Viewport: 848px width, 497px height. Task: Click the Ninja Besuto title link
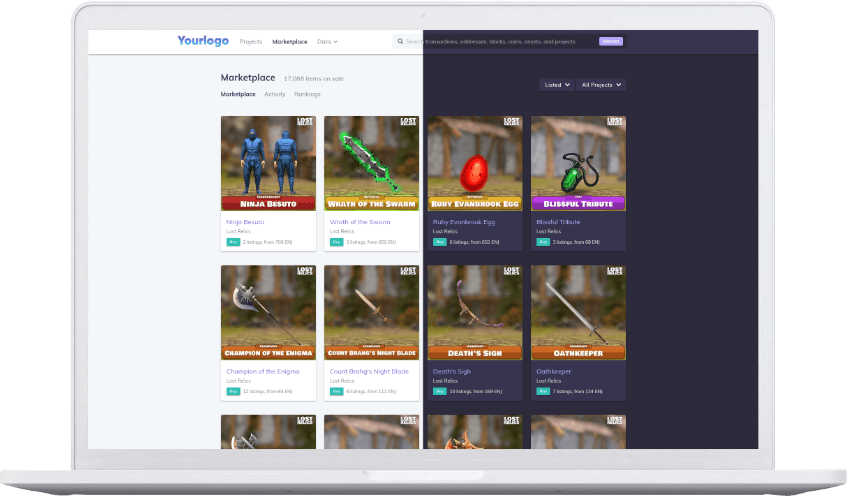coord(245,222)
